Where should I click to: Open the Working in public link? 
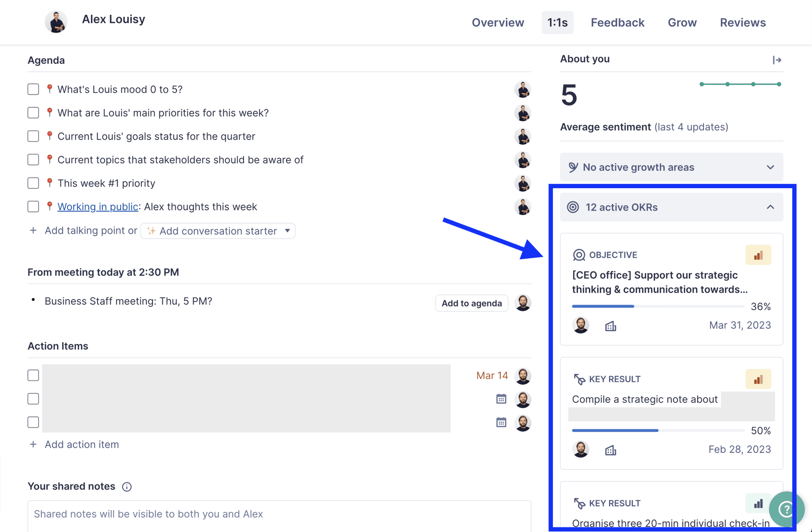pos(98,207)
